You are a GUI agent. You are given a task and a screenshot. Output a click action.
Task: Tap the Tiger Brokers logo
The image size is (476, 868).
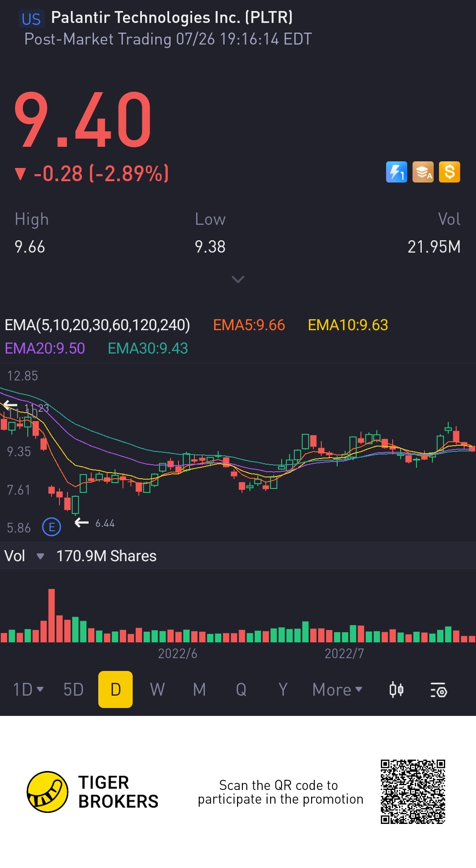coord(93,792)
